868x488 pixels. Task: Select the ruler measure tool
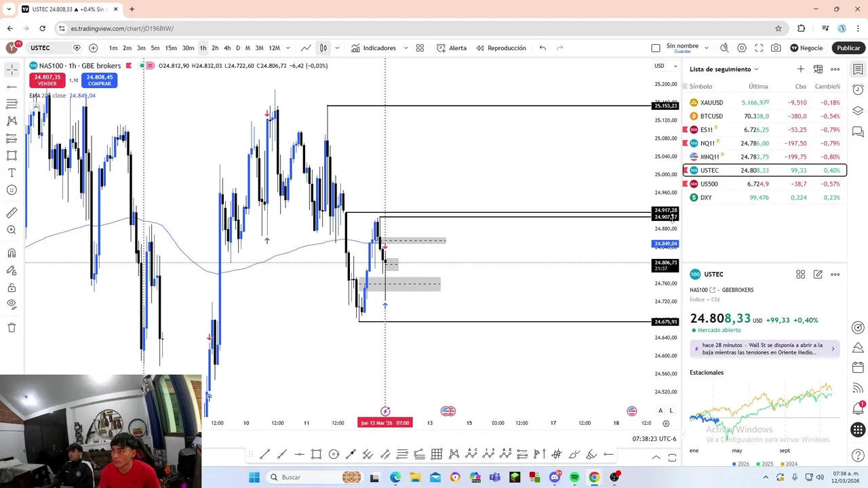(12, 213)
